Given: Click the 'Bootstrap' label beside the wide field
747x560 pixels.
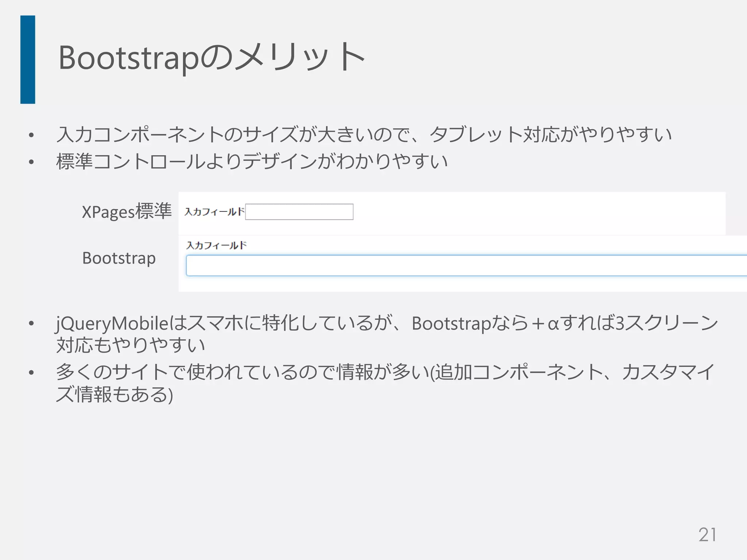Looking at the screenshot, I should [119, 258].
